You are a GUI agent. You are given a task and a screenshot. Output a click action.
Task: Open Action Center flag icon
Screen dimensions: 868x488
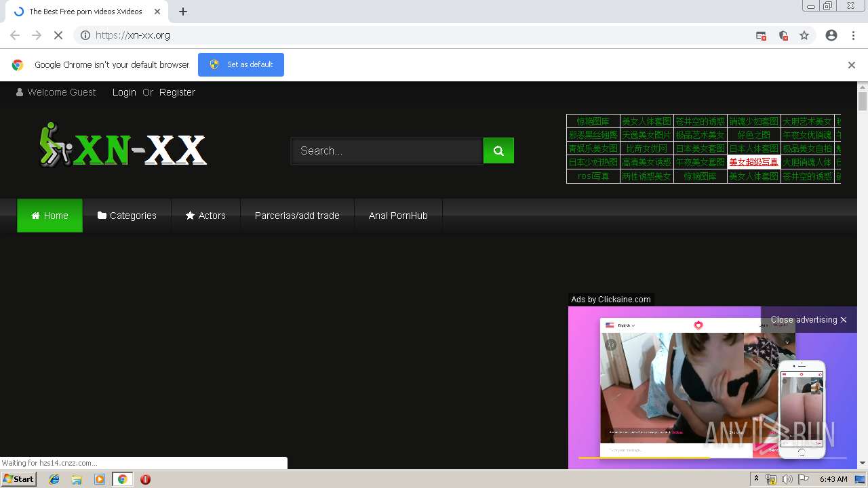pyautogui.click(x=804, y=479)
